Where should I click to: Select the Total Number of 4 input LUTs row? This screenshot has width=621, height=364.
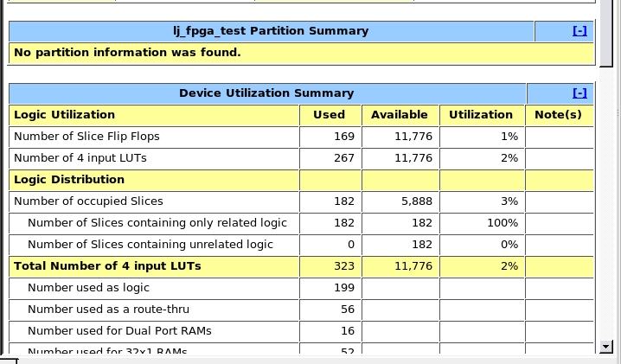click(x=107, y=266)
